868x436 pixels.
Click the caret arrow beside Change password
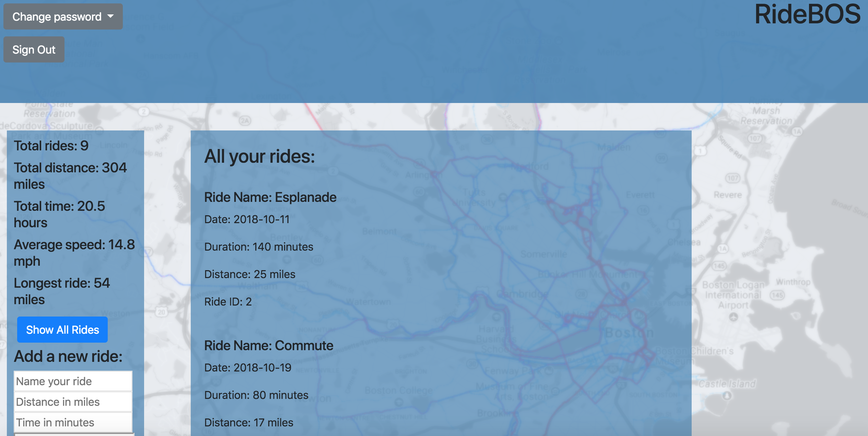click(x=110, y=16)
